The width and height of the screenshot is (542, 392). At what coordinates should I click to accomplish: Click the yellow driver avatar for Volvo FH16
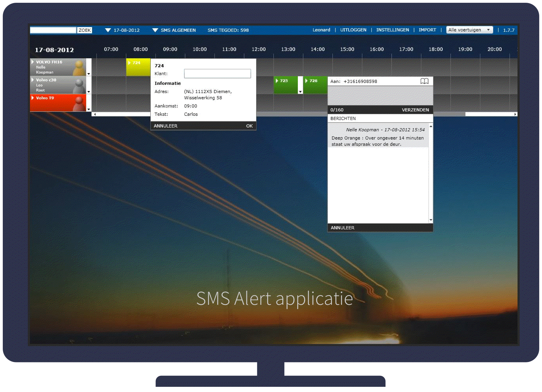tap(79, 68)
